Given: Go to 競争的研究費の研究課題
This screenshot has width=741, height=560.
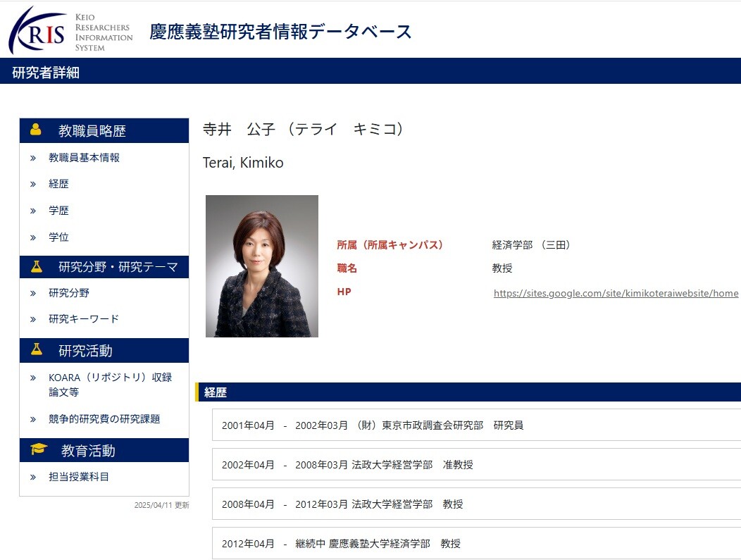Looking at the screenshot, I should [104, 419].
